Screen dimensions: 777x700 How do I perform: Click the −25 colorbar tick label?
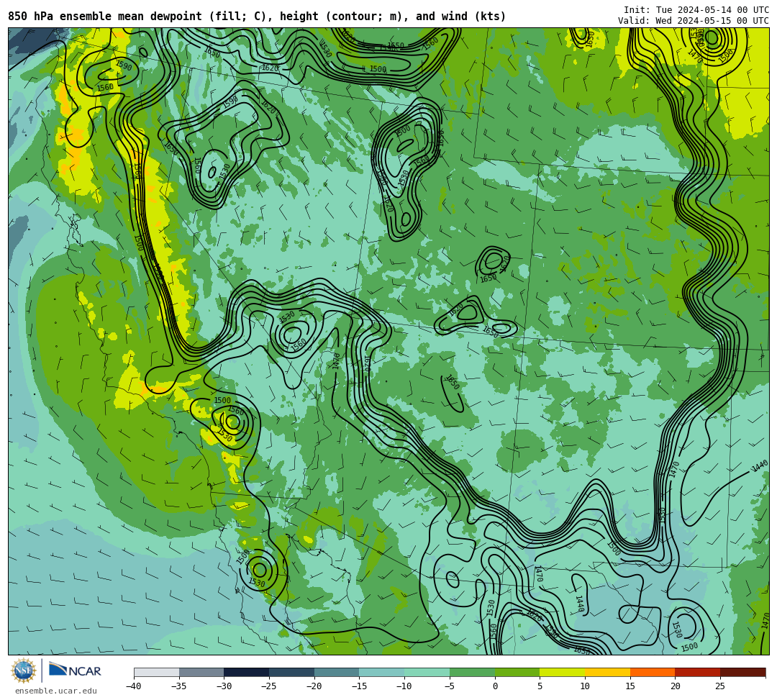click(269, 686)
